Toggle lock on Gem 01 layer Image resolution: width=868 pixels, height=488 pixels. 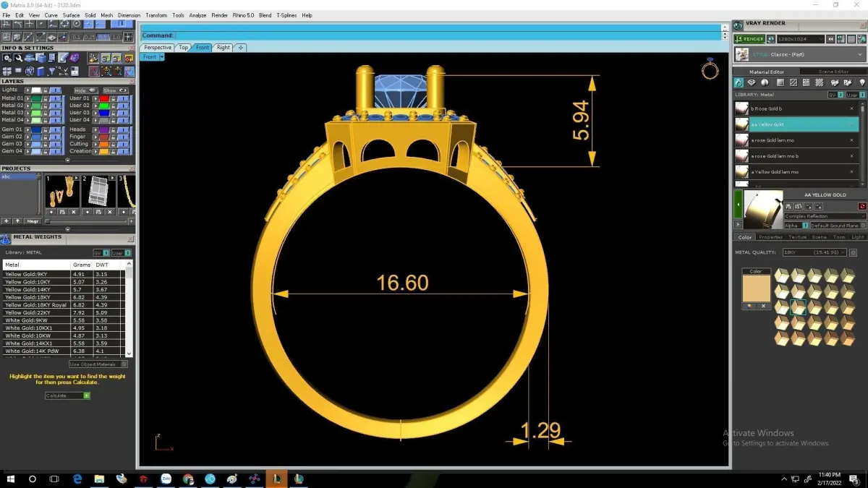coord(45,129)
